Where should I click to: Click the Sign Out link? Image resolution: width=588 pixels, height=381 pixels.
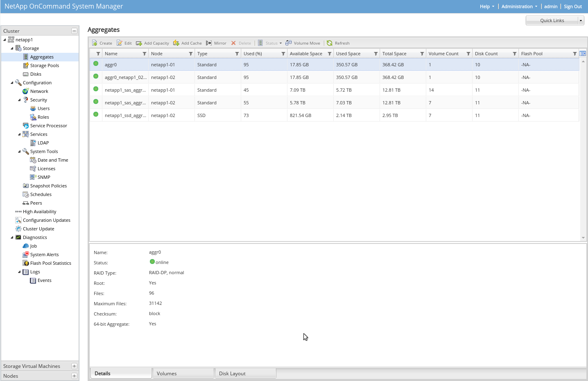coord(573,7)
